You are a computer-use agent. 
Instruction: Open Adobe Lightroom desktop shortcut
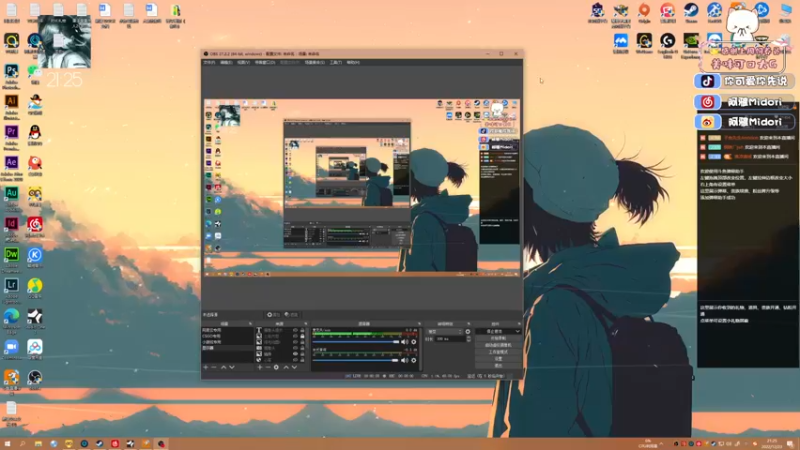click(x=11, y=286)
